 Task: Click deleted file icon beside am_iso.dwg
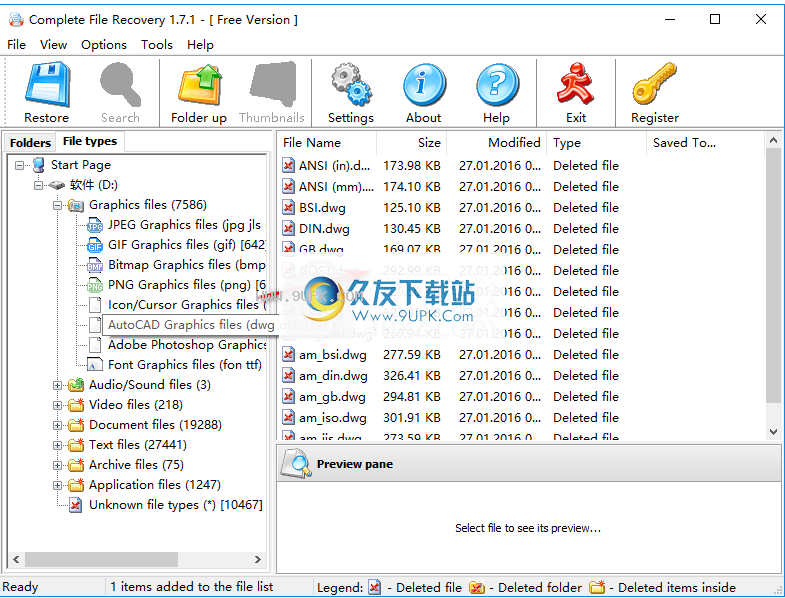pyautogui.click(x=288, y=418)
